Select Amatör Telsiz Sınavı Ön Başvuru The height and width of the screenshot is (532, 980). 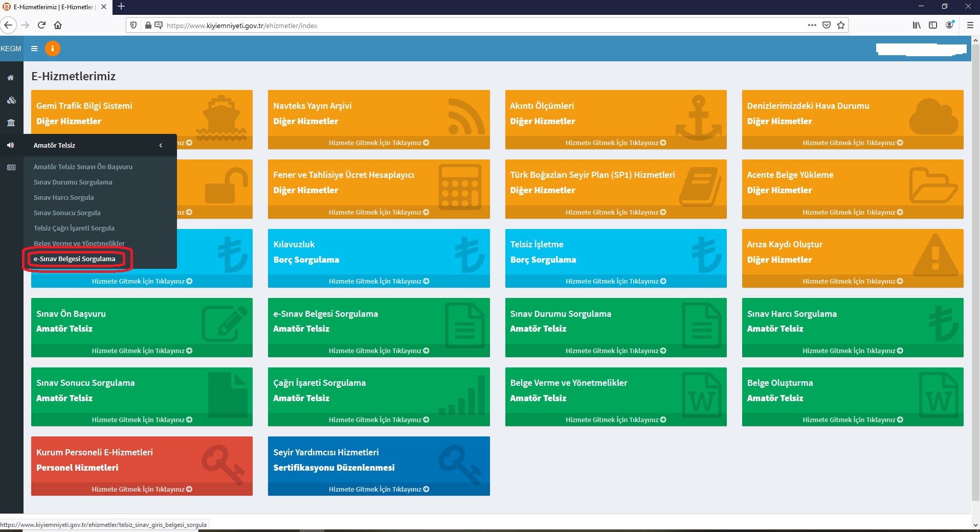[83, 167]
